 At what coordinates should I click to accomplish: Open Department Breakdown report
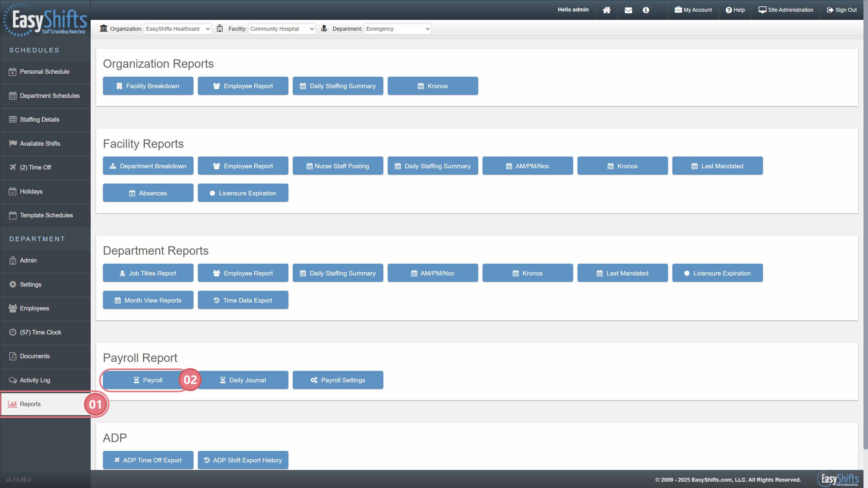tap(148, 166)
